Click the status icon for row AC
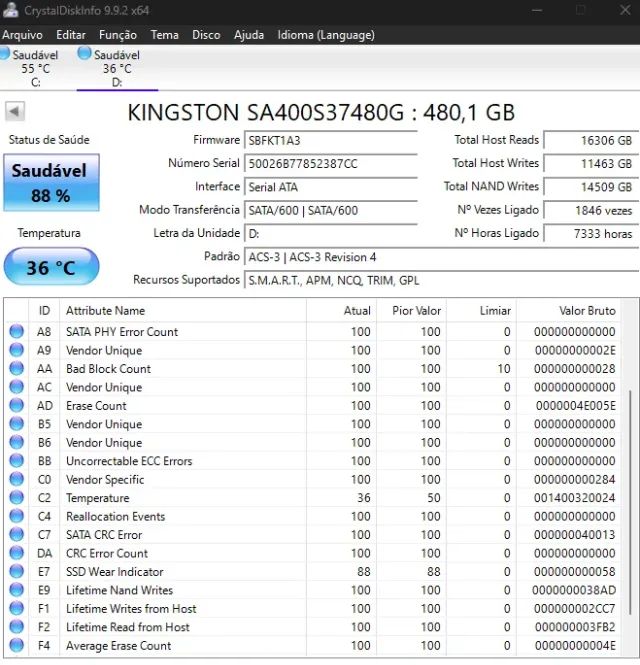 click(17, 387)
